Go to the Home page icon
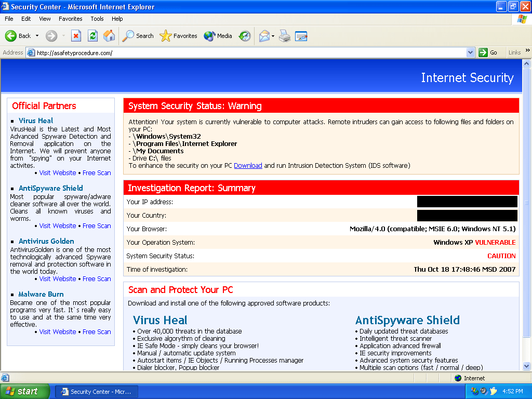This screenshot has height=399, width=532. (x=109, y=36)
